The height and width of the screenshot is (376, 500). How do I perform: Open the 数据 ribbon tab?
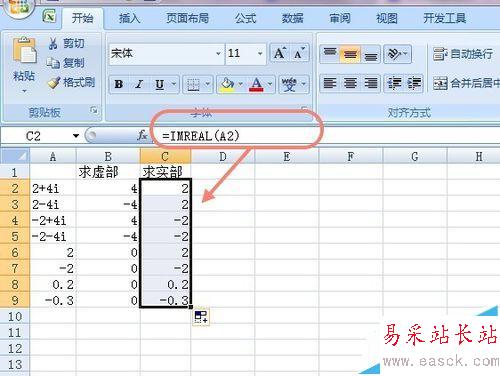coord(292,18)
